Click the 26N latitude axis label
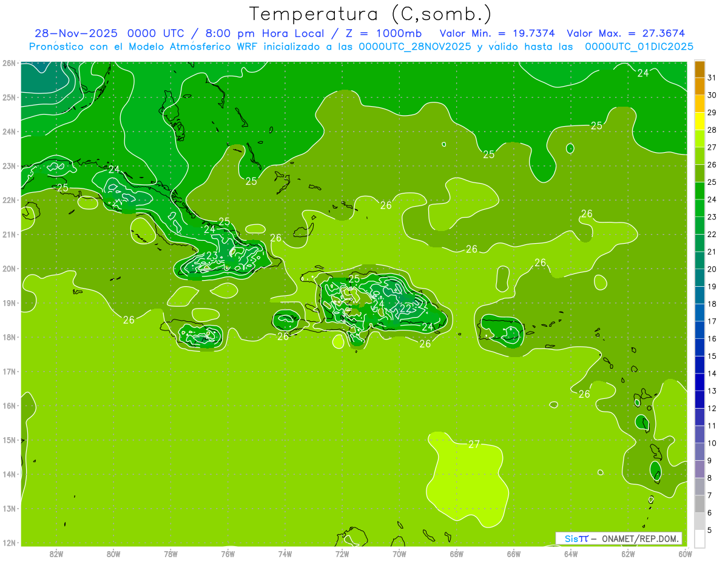728x562 pixels. point(8,63)
